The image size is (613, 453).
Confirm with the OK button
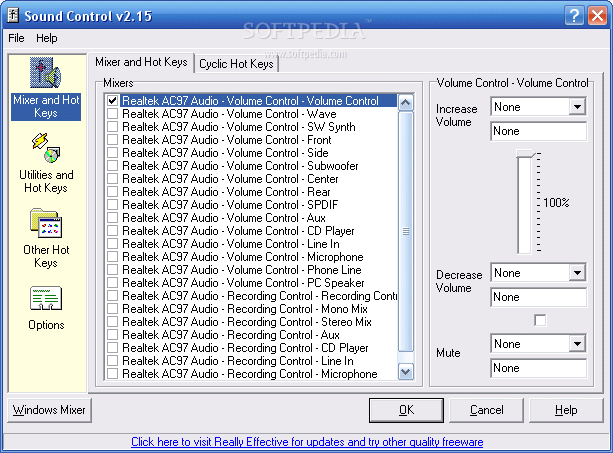pos(406,410)
